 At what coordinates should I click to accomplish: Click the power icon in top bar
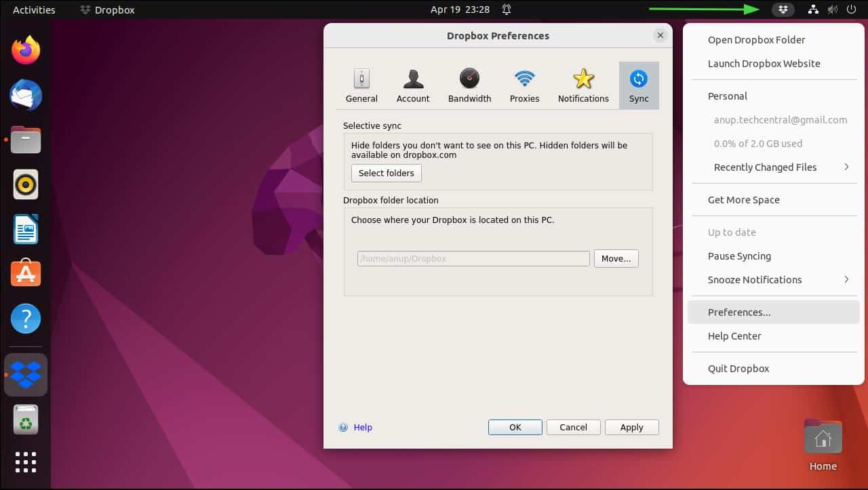coord(852,9)
